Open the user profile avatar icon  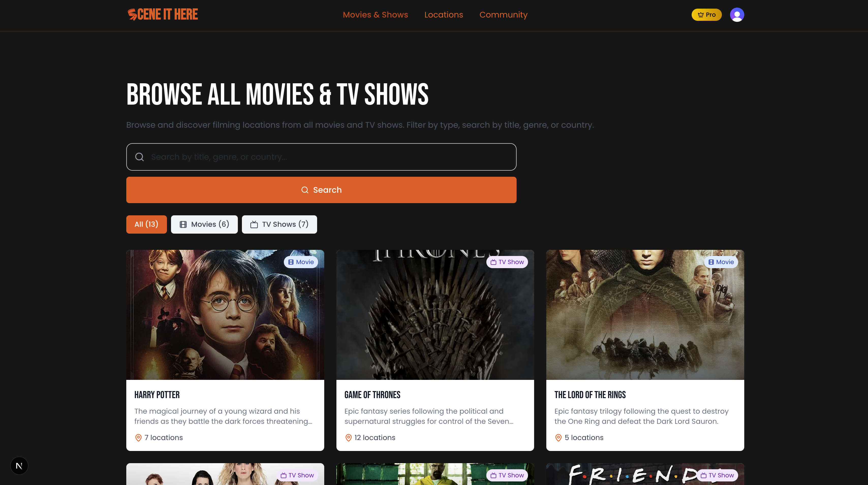click(737, 14)
